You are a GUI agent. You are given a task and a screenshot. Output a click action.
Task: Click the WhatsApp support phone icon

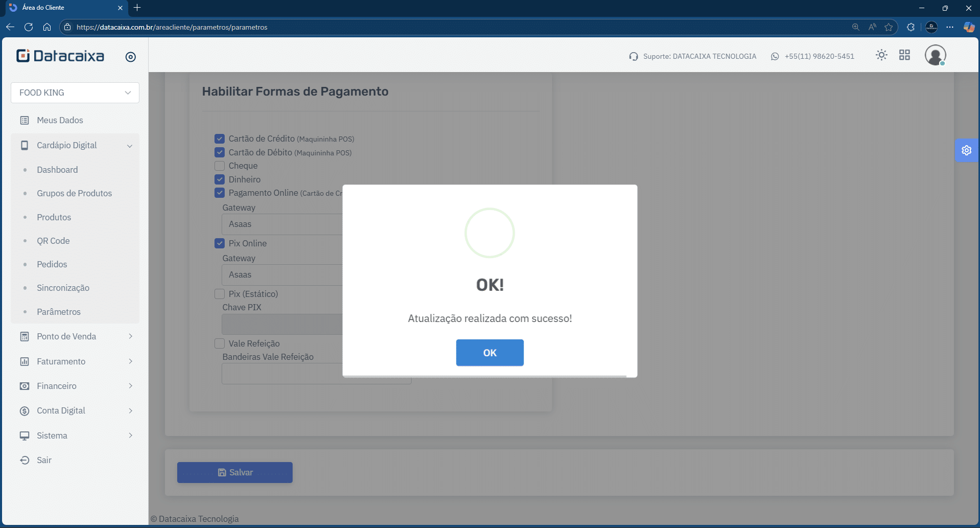click(775, 56)
